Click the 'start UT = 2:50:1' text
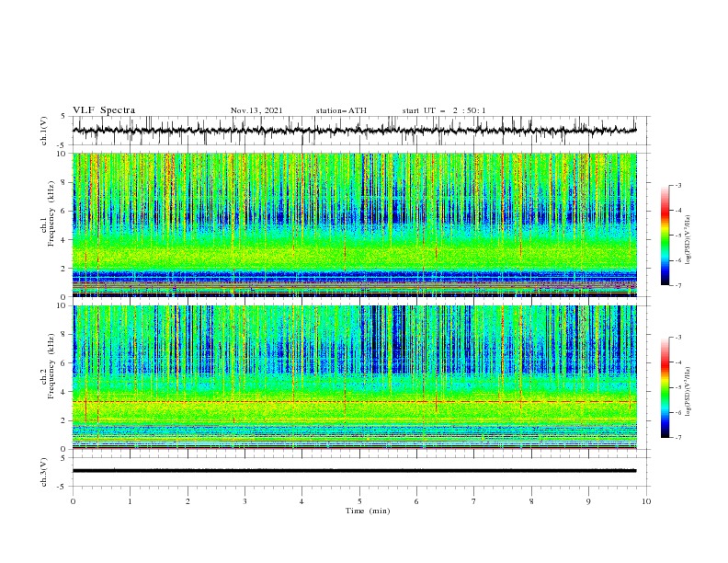 [444, 110]
